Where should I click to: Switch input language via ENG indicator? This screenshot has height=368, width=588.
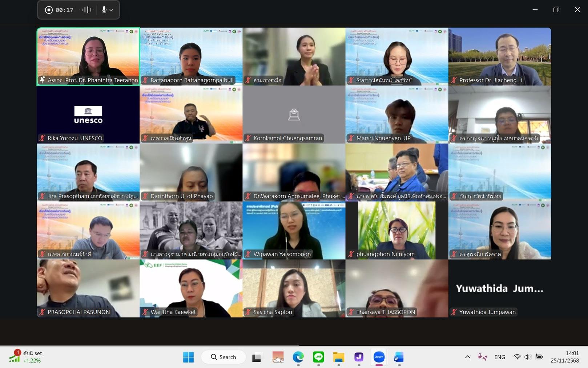(499, 357)
